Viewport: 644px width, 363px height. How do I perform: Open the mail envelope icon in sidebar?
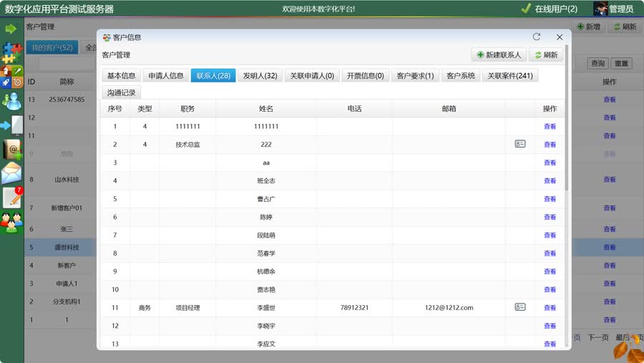[11, 173]
